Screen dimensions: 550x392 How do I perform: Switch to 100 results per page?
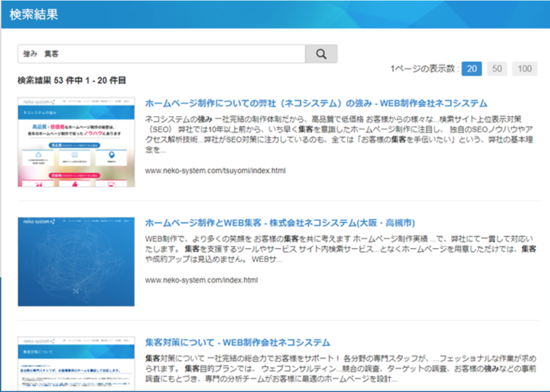525,69
